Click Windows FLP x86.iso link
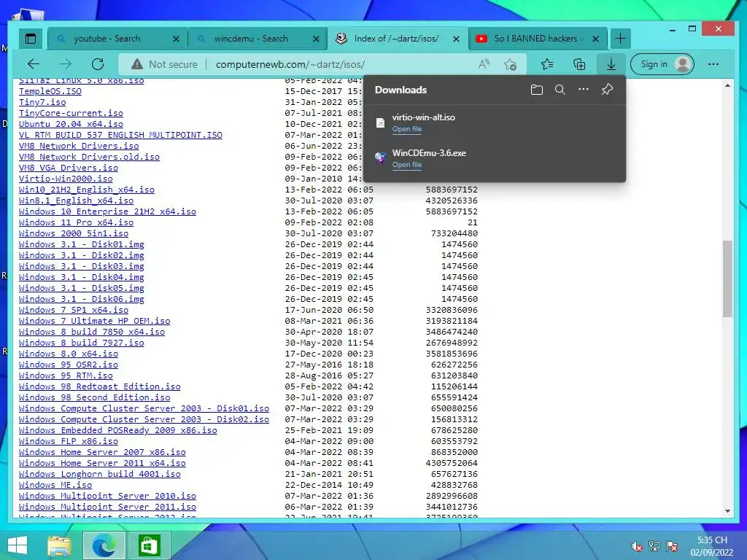This screenshot has width=747, height=560. pos(68,442)
